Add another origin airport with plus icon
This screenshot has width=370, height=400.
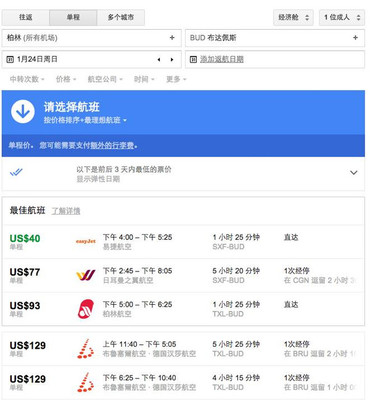172,38
